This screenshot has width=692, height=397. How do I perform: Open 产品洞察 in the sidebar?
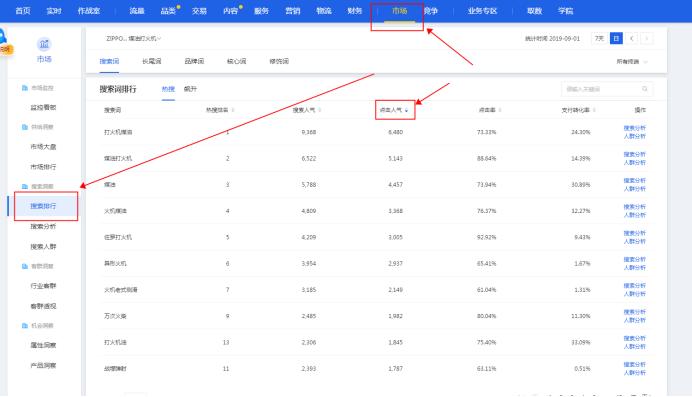[x=43, y=365]
